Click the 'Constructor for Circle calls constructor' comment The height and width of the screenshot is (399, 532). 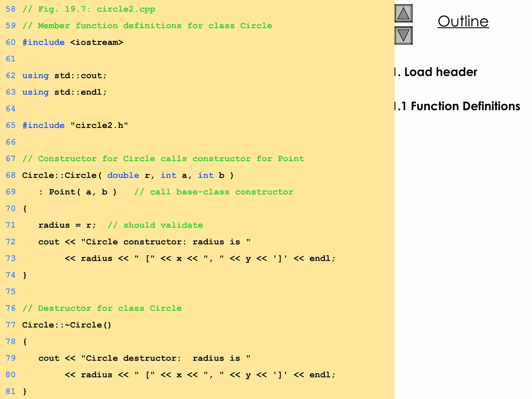click(x=163, y=159)
